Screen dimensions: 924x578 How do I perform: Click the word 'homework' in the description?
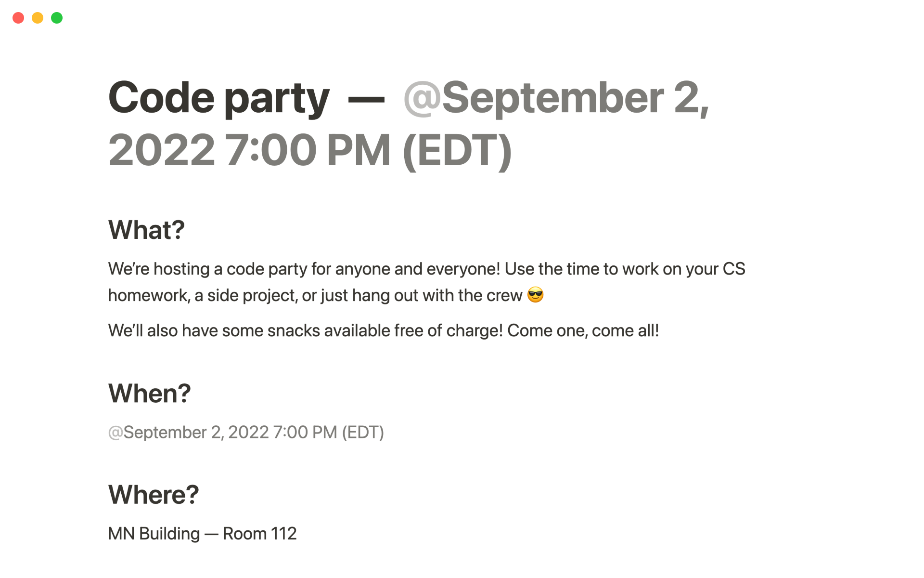coord(148,295)
